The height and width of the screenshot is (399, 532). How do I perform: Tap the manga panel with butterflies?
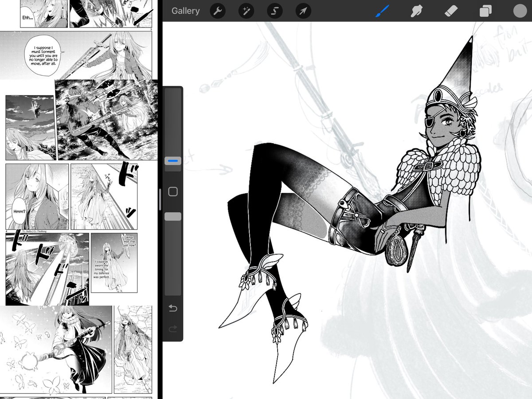[56, 349]
